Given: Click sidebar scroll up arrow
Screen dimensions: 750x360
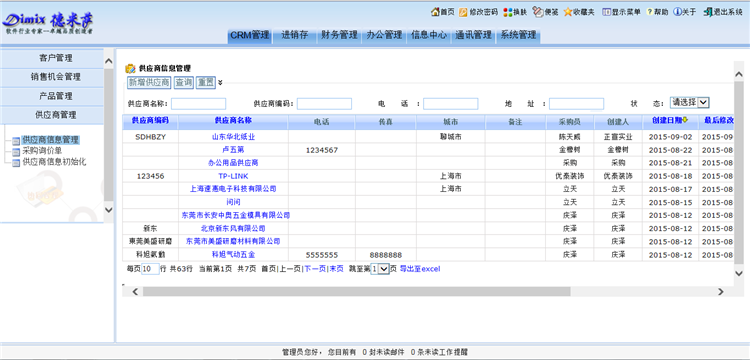Looking at the screenshot, I should click(x=109, y=61).
